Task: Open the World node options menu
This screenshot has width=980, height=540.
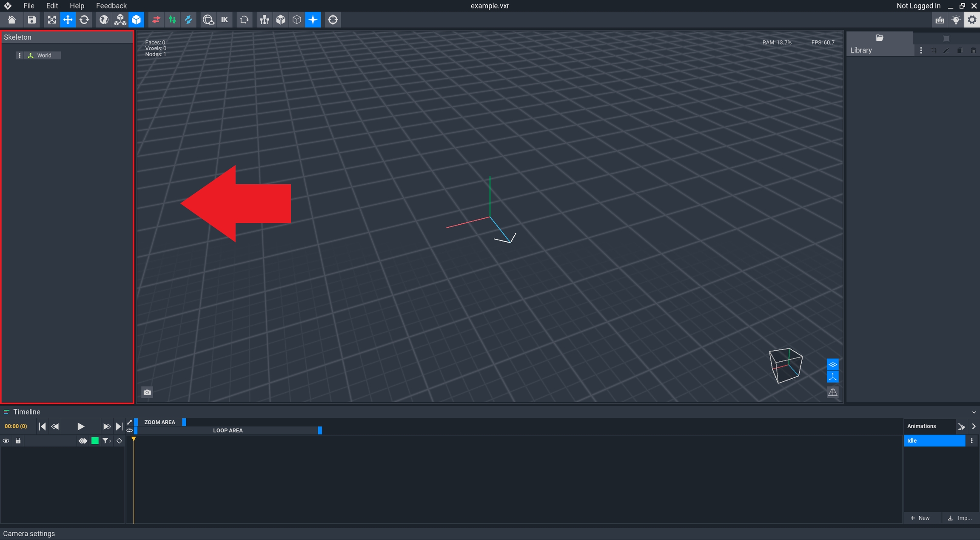Action: [20, 55]
